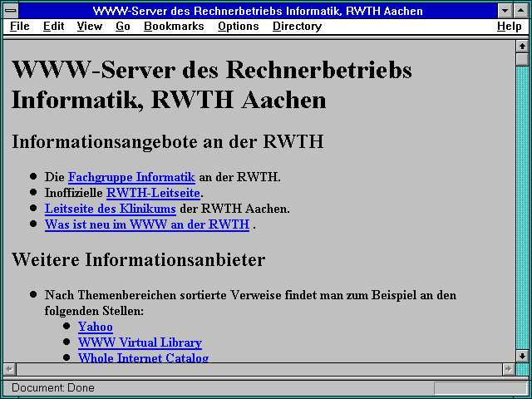The image size is (532, 399).
Task: Open the window control menu box
Action: point(11,11)
